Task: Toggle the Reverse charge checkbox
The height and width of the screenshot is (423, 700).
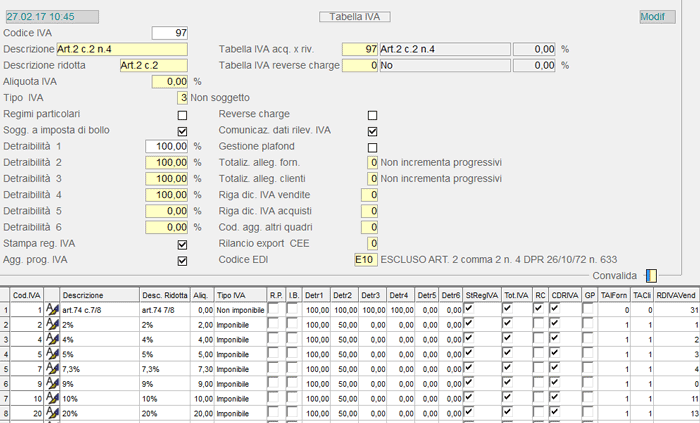Action: [x=373, y=114]
